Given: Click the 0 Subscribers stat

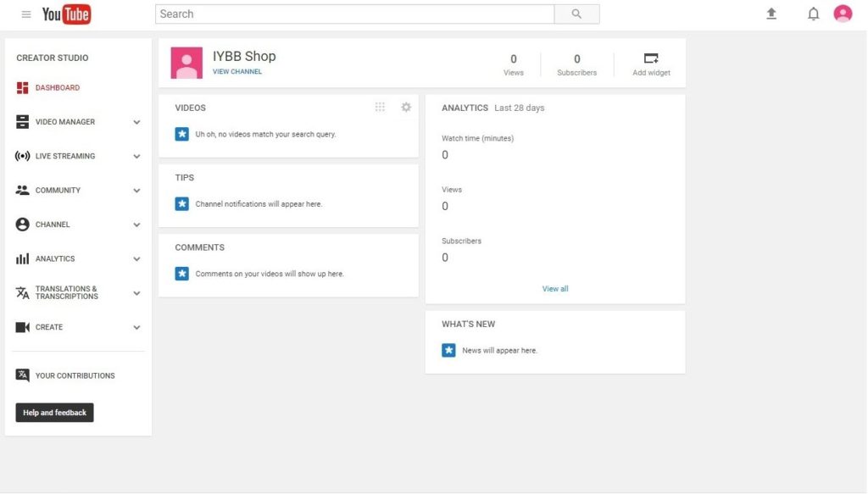Looking at the screenshot, I should click(576, 64).
